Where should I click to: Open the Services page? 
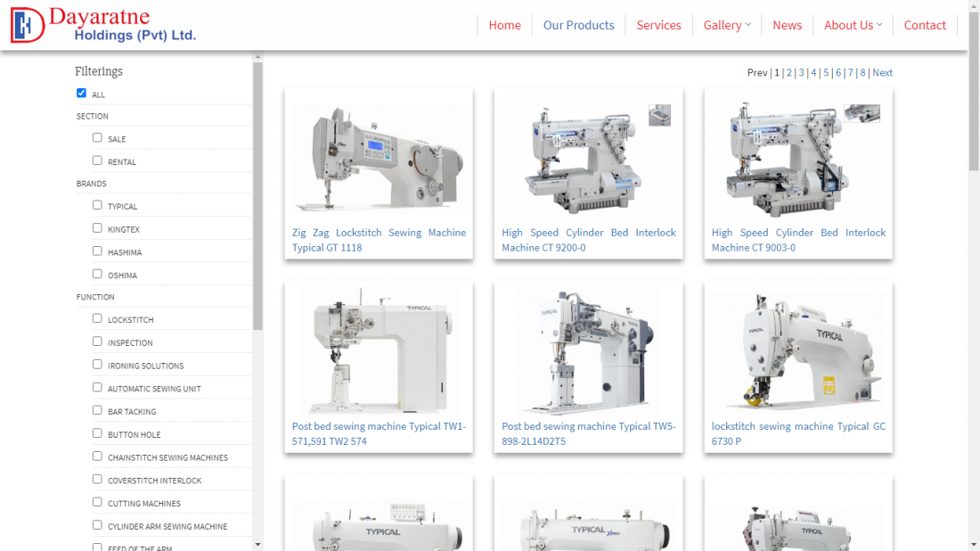(658, 25)
